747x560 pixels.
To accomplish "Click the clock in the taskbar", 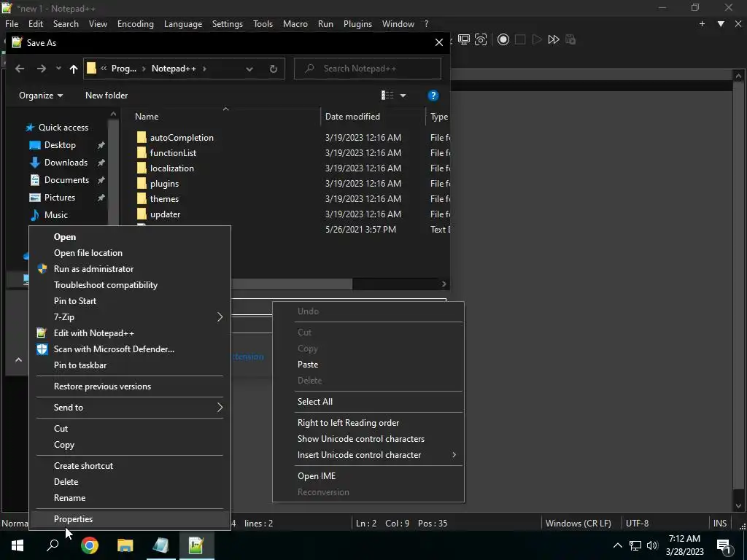I will 684,545.
